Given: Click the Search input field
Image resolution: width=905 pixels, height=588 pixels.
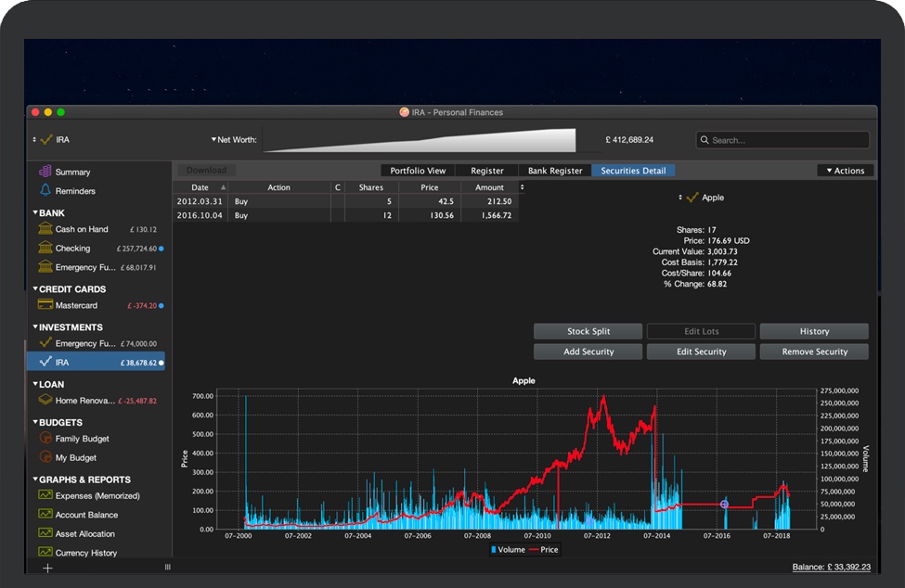Looking at the screenshot, I should (782, 140).
